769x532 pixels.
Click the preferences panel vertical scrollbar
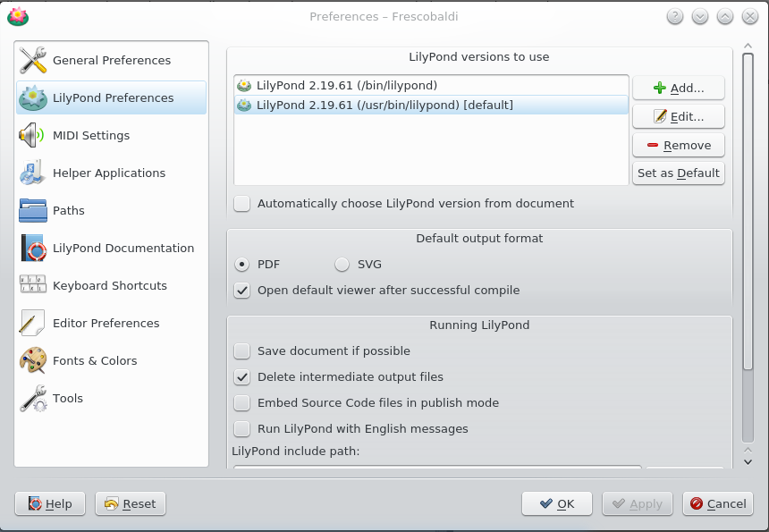point(748,211)
